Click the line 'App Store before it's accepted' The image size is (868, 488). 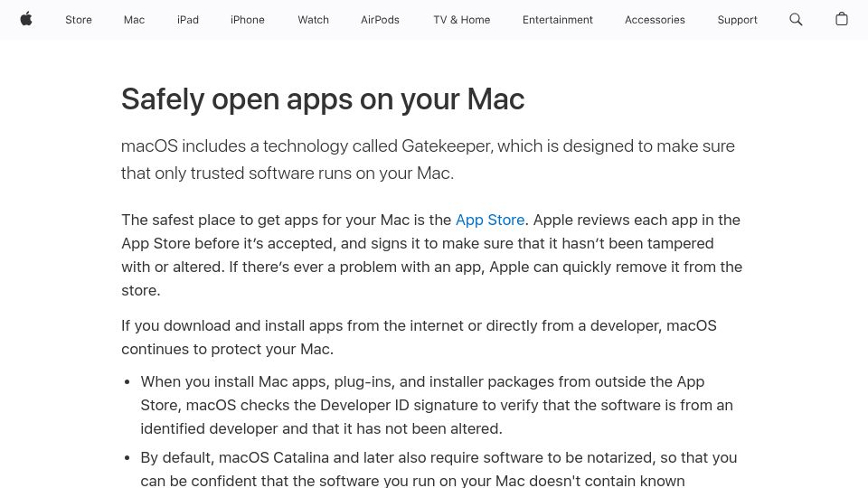tap(418, 243)
